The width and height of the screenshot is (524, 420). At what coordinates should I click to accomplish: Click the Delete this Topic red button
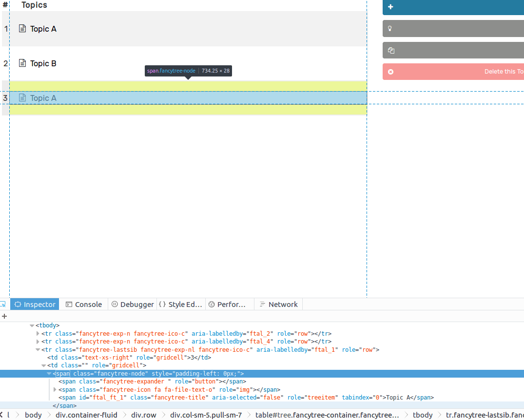453,72
